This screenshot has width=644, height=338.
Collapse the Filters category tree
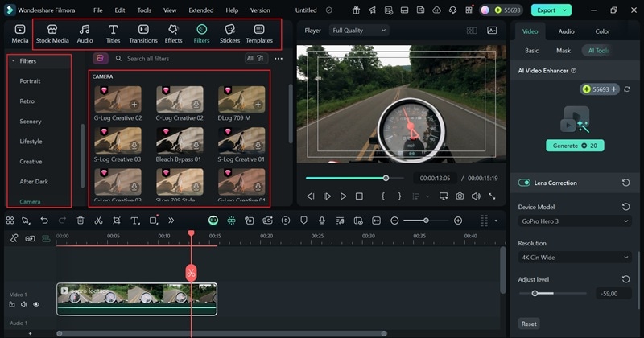(13, 61)
